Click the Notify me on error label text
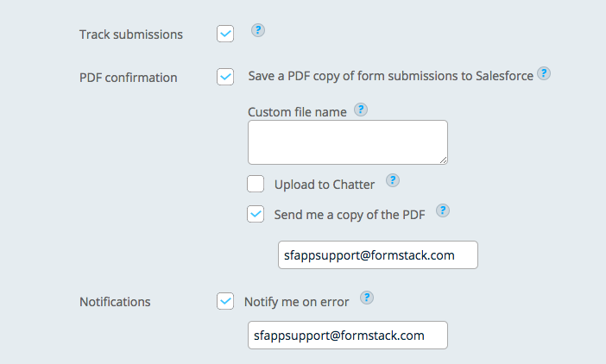The width and height of the screenshot is (606, 364). click(297, 302)
